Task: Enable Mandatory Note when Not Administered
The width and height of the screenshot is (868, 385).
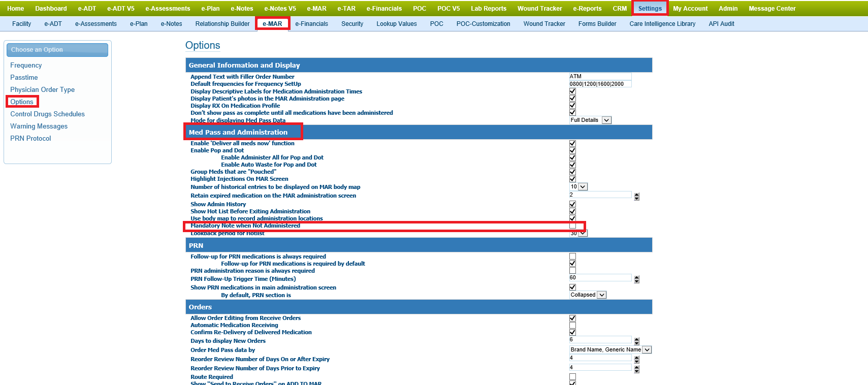Action: click(x=572, y=226)
